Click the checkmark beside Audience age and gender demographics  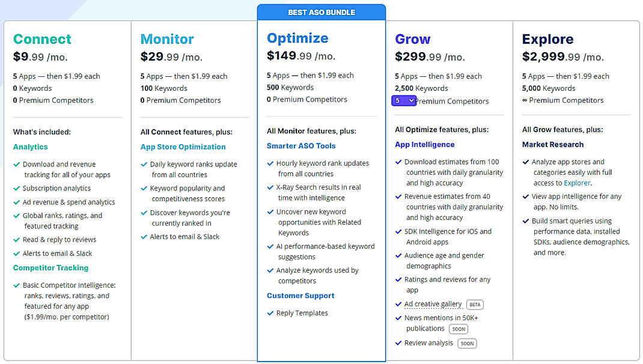tap(398, 255)
